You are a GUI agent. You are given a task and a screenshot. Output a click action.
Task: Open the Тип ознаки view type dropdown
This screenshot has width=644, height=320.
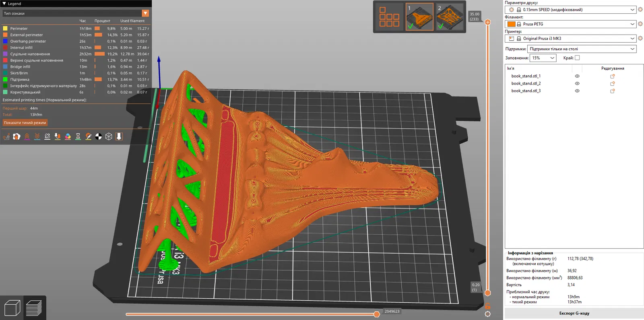[76, 13]
